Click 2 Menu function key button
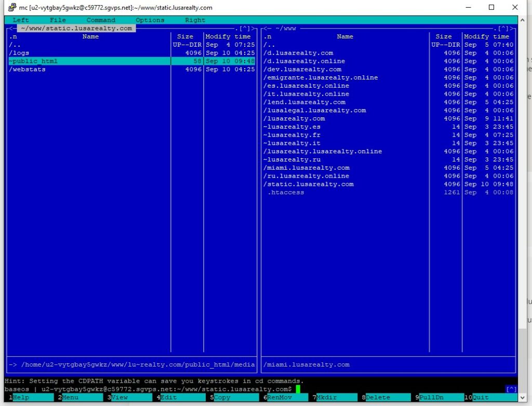 80,397
